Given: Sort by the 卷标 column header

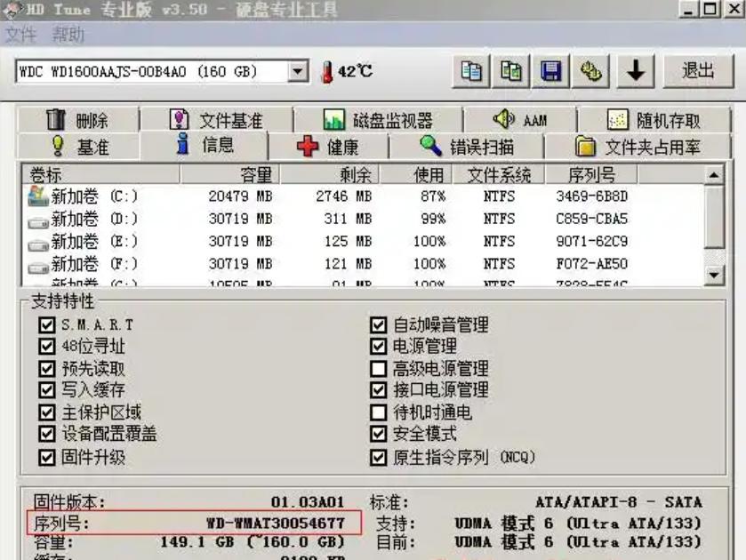Looking at the screenshot, I should pos(100,174).
